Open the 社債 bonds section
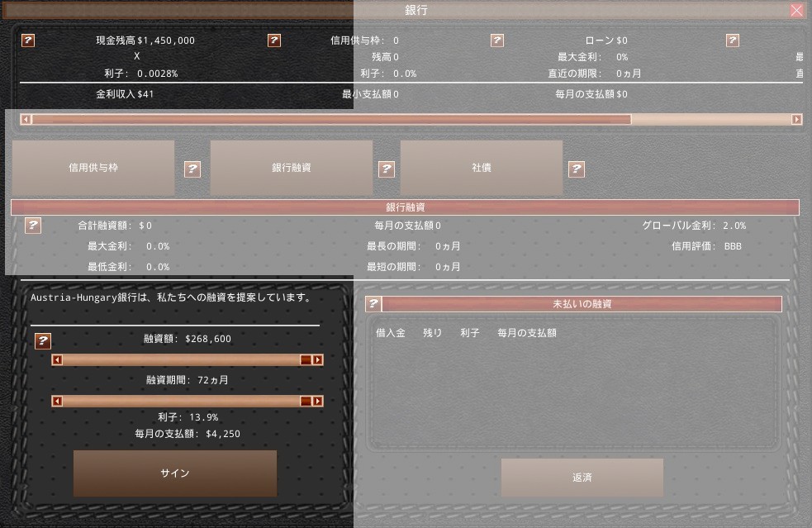 (x=482, y=168)
